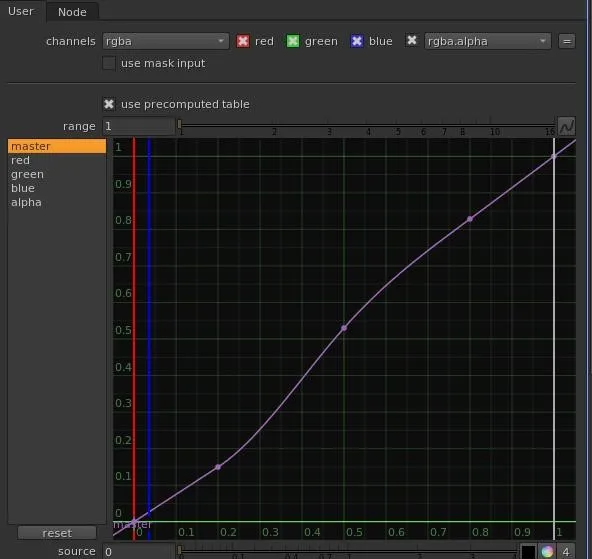
Task: Toggle the green channel checkbox
Action: [x=293, y=41]
